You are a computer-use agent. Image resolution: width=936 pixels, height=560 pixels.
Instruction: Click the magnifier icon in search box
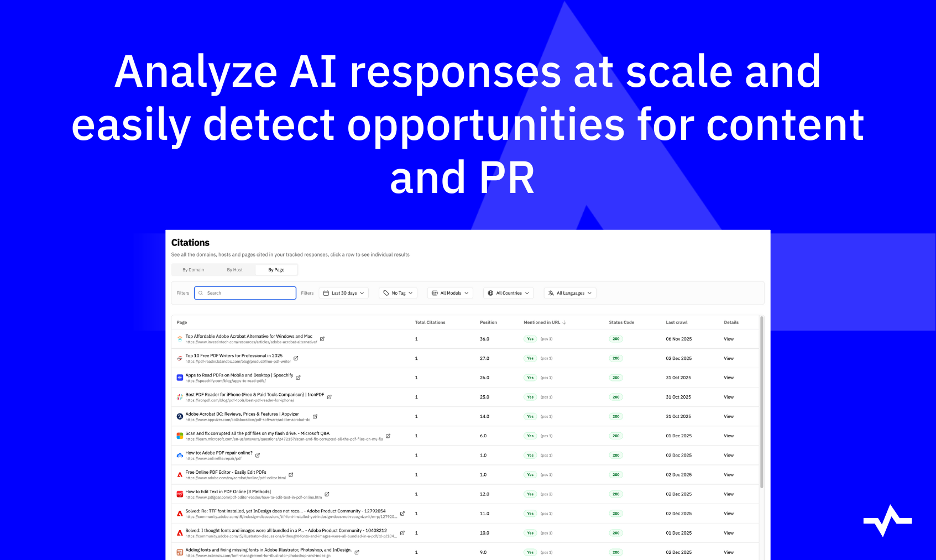coord(201,293)
